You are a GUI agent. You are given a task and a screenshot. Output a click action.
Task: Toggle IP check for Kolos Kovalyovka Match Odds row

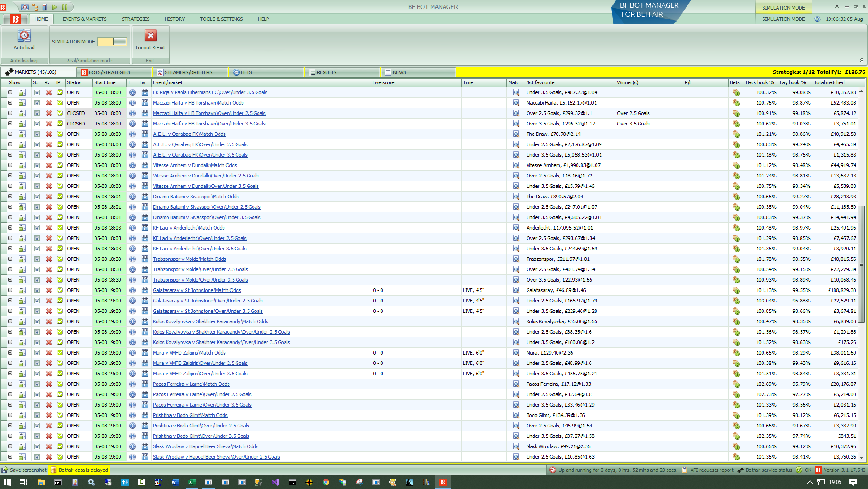click(x=60, y=321)
